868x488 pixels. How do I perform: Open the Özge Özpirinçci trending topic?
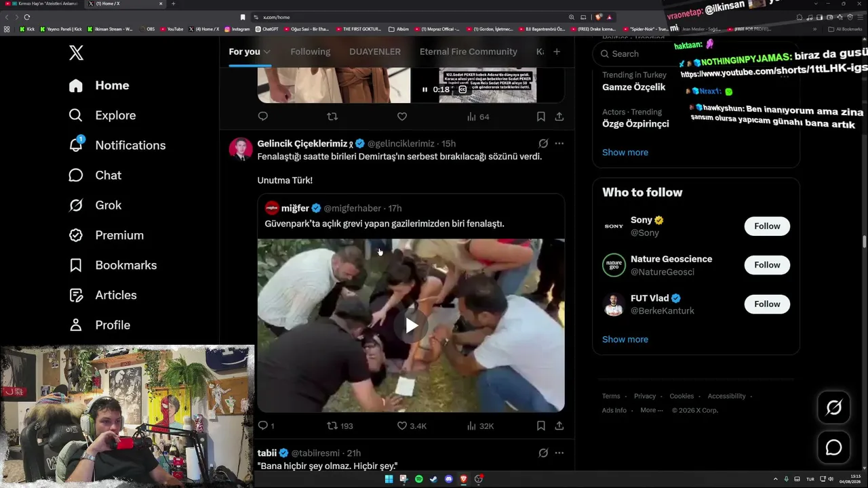[x=635, y=123]
